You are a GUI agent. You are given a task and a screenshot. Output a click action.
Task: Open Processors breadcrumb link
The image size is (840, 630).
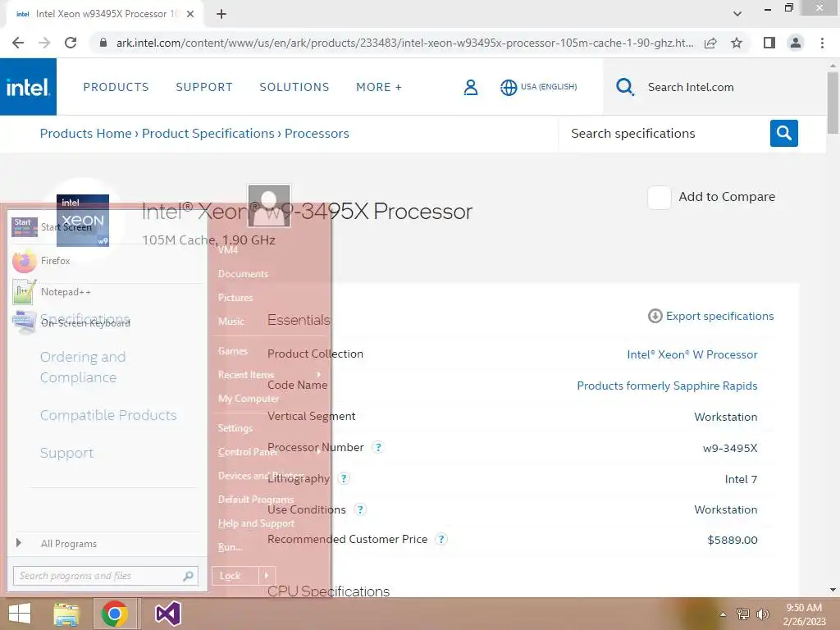[317, 134]
